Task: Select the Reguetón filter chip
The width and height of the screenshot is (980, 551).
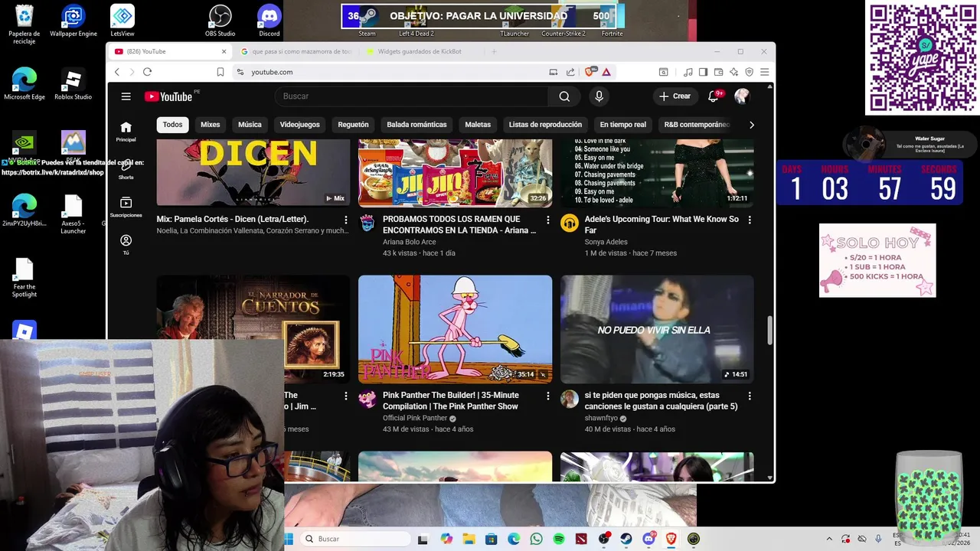Action: [x=353, y=125]
